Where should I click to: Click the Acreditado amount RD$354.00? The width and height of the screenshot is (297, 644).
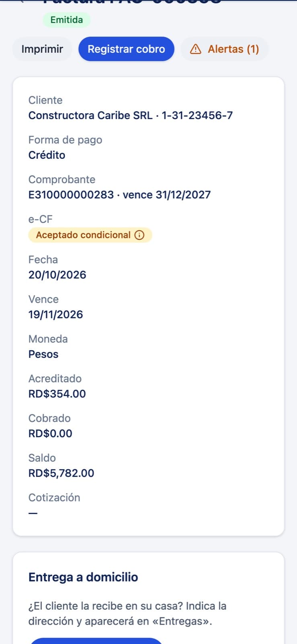(57, 394)
